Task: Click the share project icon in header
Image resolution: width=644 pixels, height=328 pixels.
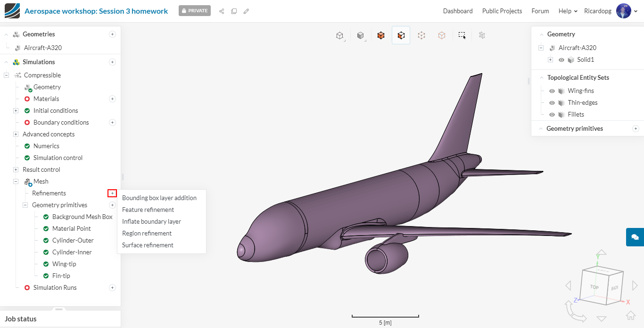Action: tap(222, 11)
